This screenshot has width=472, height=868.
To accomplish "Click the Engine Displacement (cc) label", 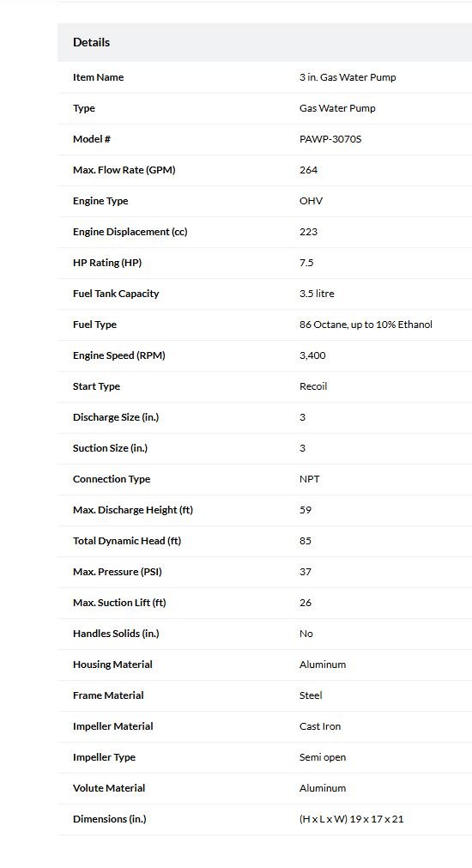I will (130, 232).
